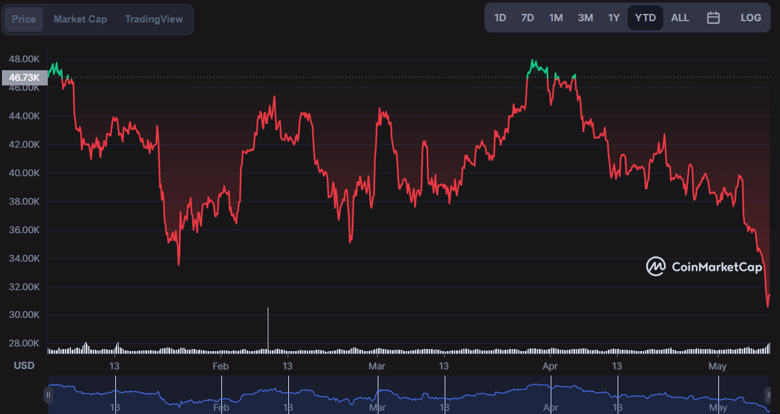This screenshot has height=414, width=780.
Task: Switch to the Market Cap tab
Action: coord(80,19)
